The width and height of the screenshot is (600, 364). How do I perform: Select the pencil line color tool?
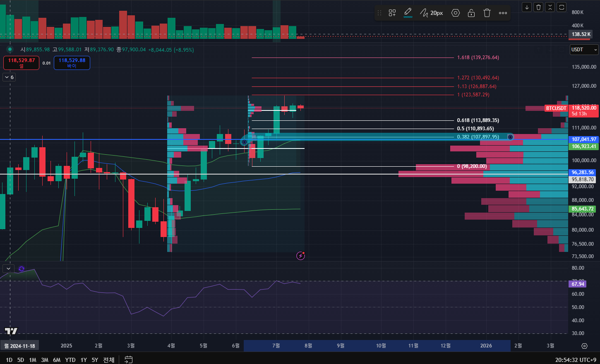(408, 13)
